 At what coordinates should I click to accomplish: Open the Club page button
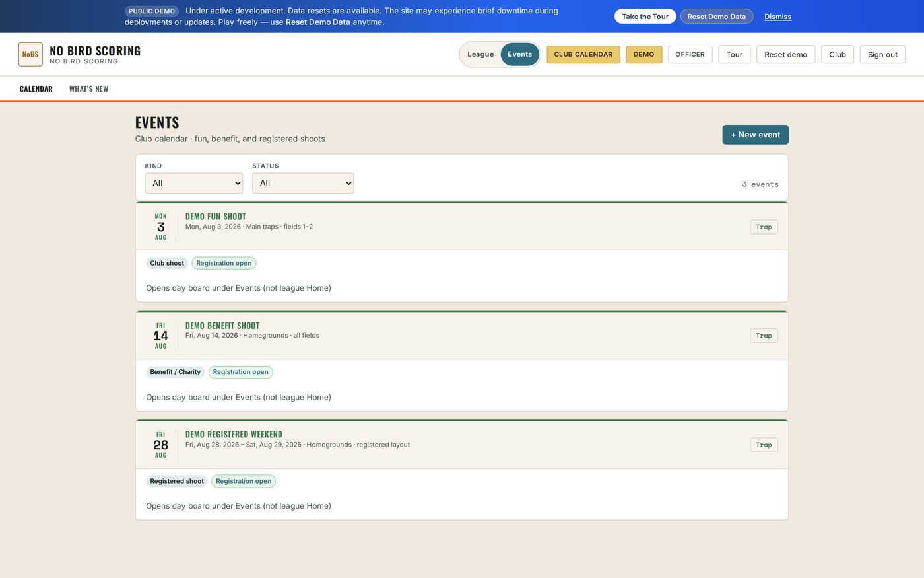click(x=838, y=54)
